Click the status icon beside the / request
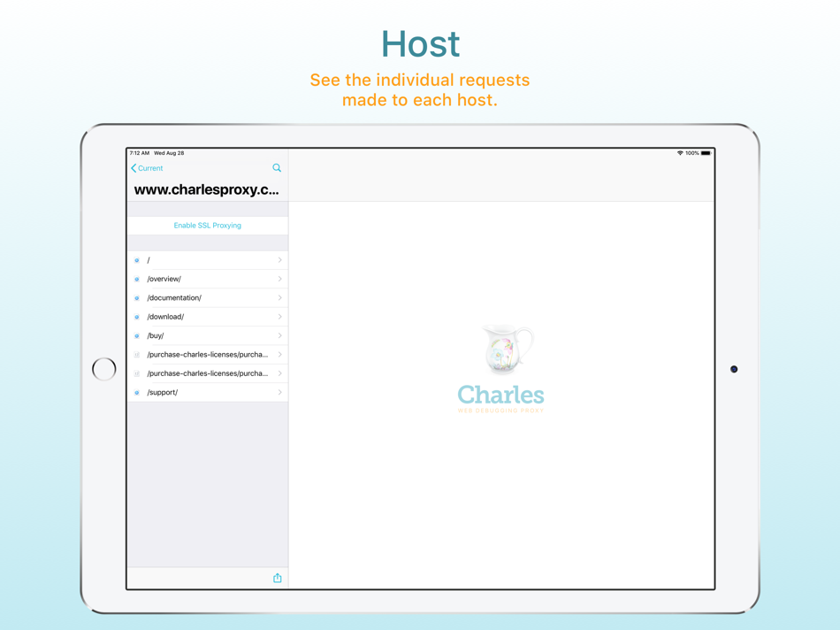 point(137,259)
